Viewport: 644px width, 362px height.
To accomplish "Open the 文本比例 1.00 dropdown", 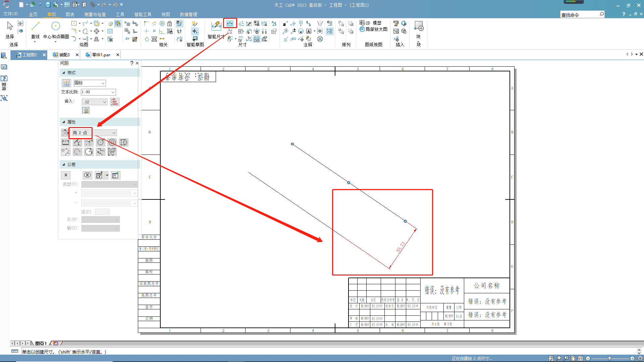I will [98, 92].
